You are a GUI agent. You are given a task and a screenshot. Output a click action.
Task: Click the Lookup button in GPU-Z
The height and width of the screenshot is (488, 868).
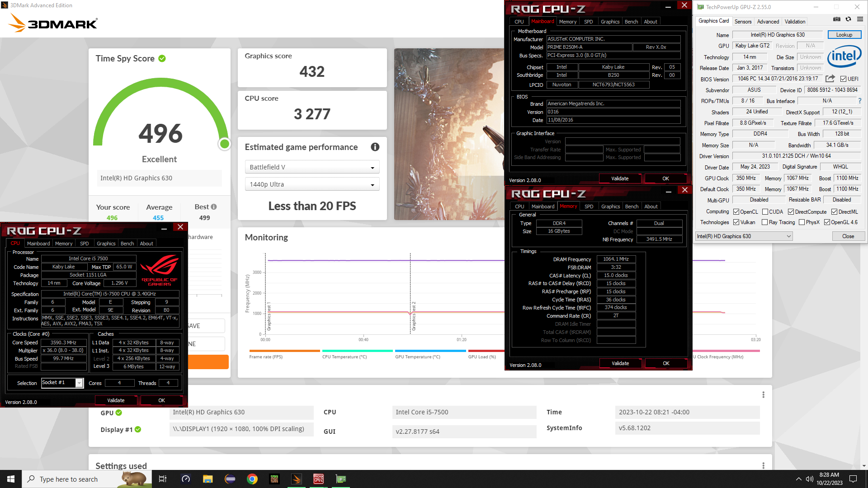(844, 35)
